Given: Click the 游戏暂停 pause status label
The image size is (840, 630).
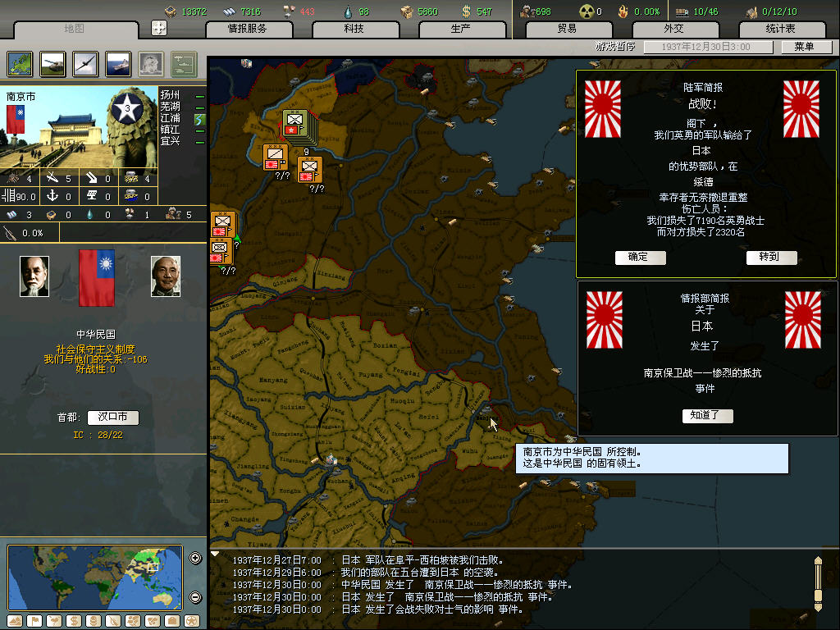Looking at the screenshot, I should tap(615, 47).
